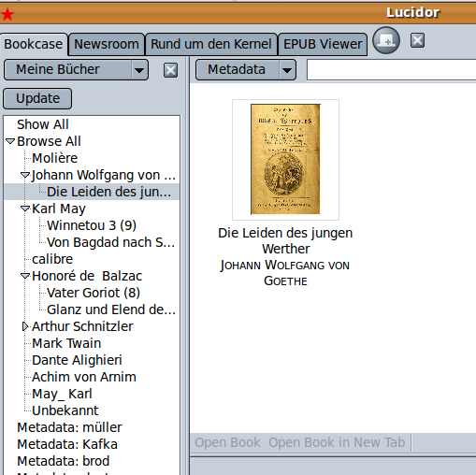
Task: Select Winnetou 3 (9) in the tree
Action: pyautogui.click(x=92, y=225)
